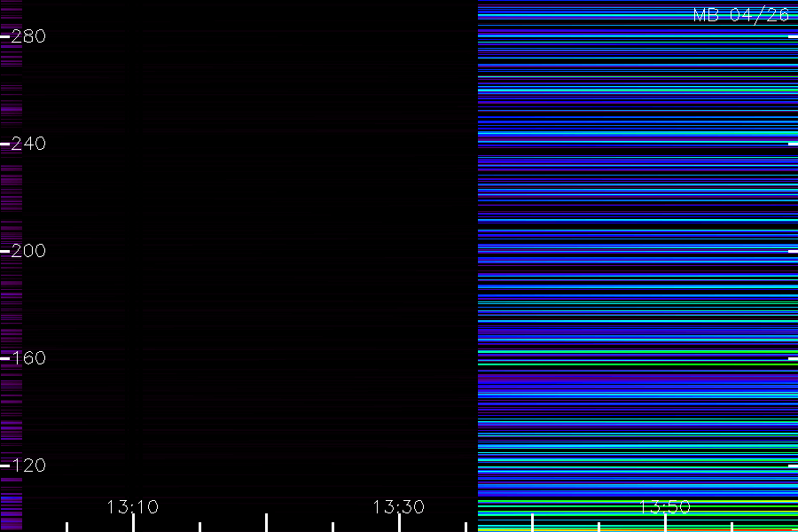Image resolution: width=798 pixels, height=532 pixels.
Task: Click the 160 frequency axis label
Action: 28,358
